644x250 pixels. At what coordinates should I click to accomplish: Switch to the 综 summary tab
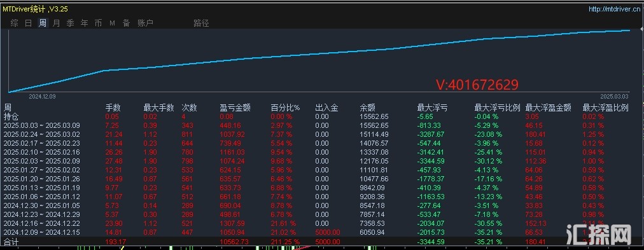[x=15, y=24]
